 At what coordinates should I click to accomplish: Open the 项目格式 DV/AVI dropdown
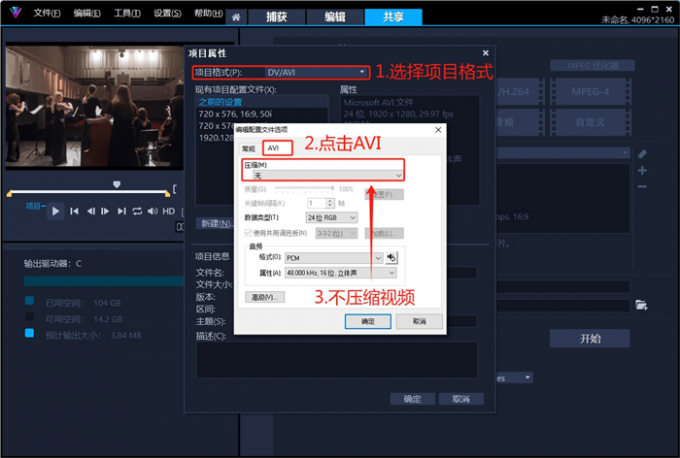click(316, 72)
